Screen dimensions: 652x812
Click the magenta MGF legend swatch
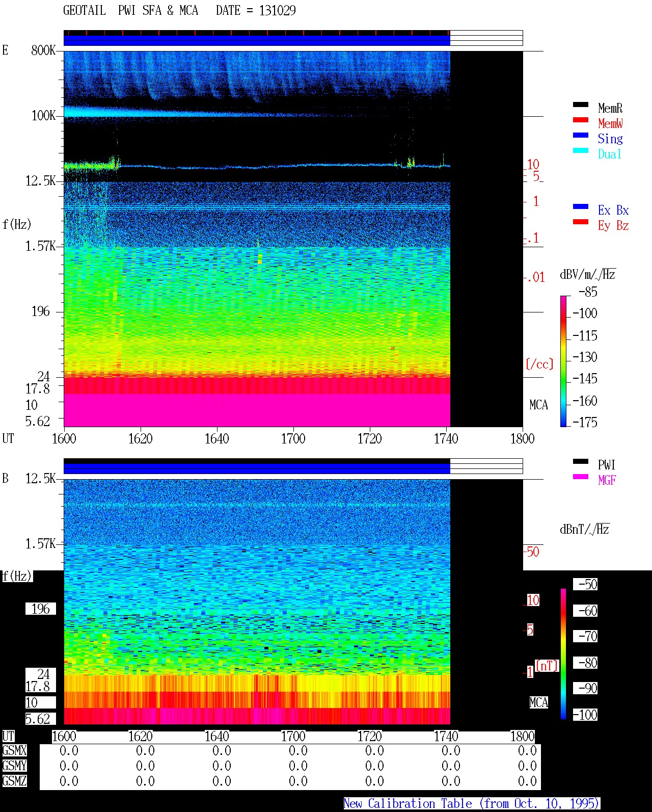(x=581, y=477)
